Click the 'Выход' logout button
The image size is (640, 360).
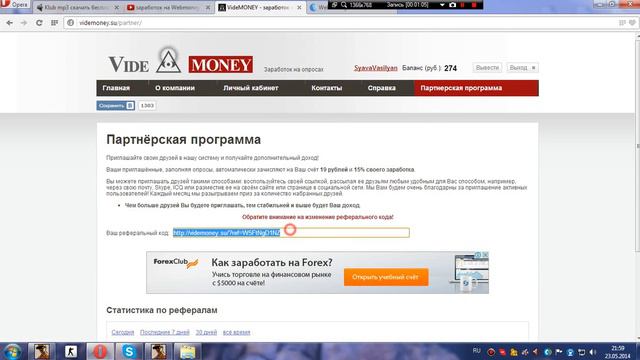522,68
